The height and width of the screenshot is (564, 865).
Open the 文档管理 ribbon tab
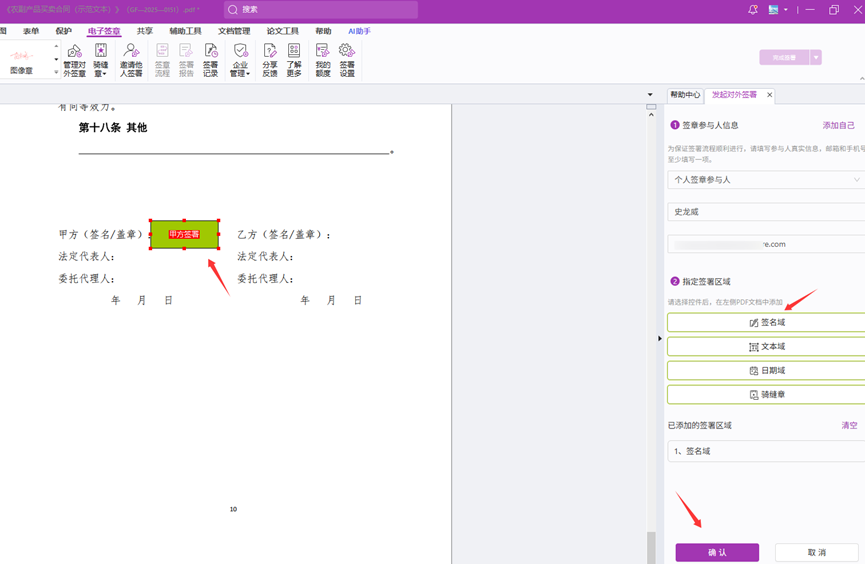coord(234,31)
